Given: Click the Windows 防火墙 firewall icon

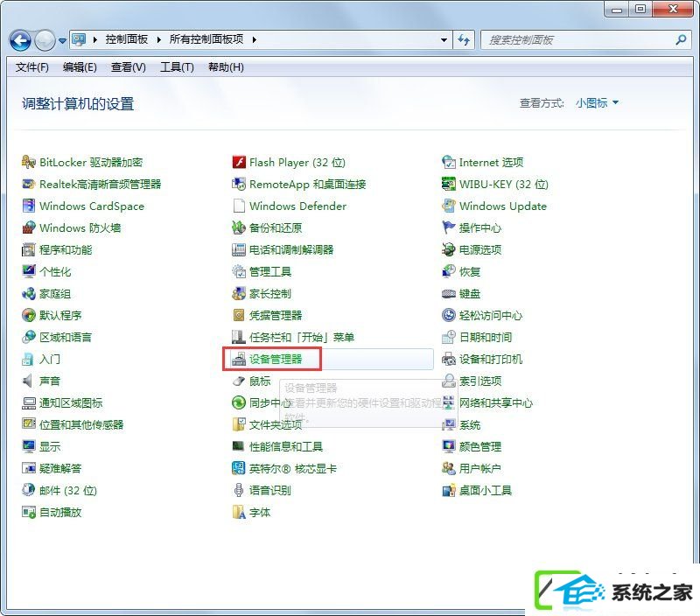Looking at the screenshot, I should coord(29,227).
